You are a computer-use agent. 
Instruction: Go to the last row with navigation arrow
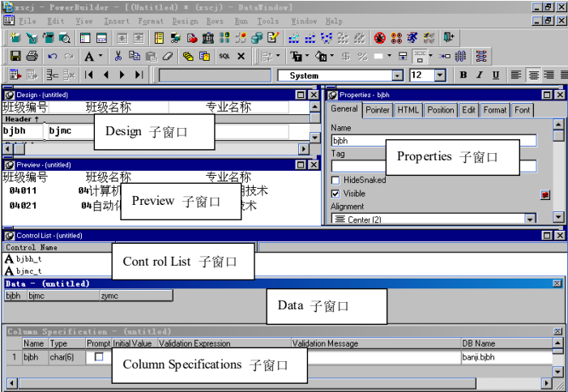tap(139, 75)
